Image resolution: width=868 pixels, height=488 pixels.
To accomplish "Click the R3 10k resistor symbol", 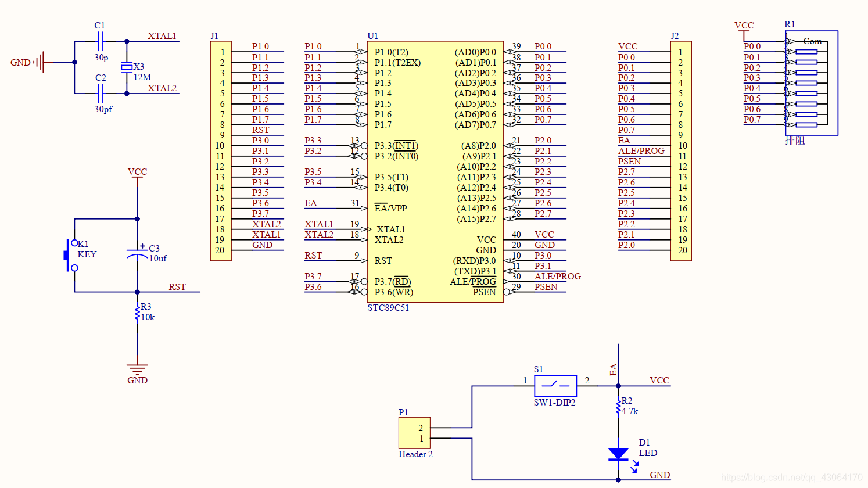I will click(137, 314).
